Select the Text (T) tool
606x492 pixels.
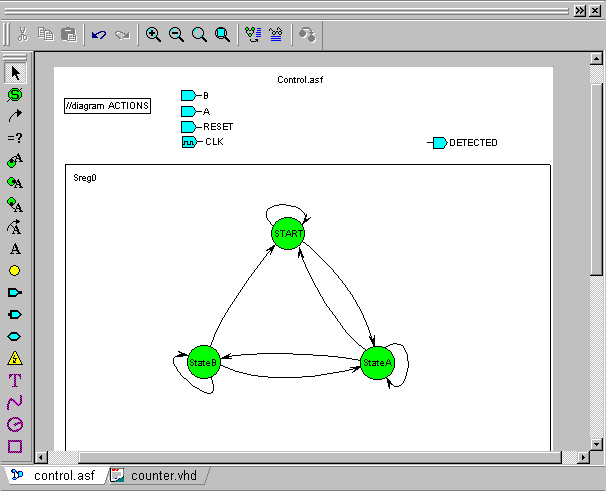coord(15,380)
